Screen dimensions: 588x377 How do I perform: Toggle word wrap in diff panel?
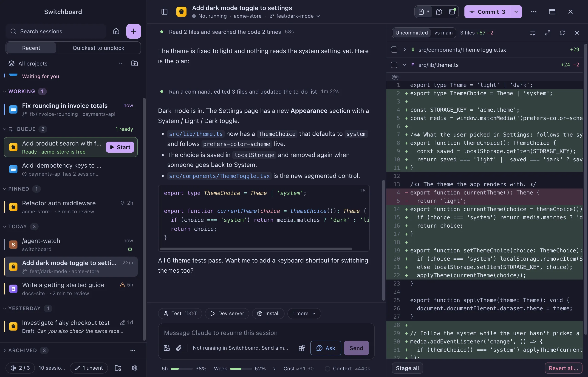click(533, 33)
